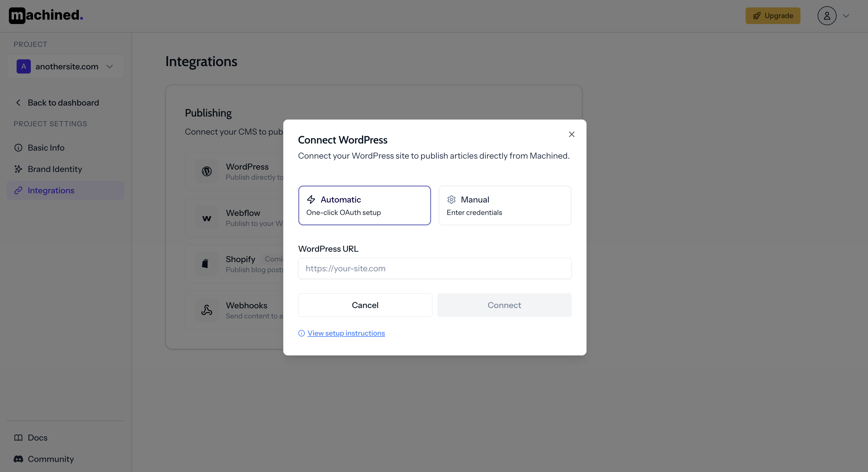Expand the account menu chevron
The height and width of the screenshot is (472, 868).
tap(846, 16)
